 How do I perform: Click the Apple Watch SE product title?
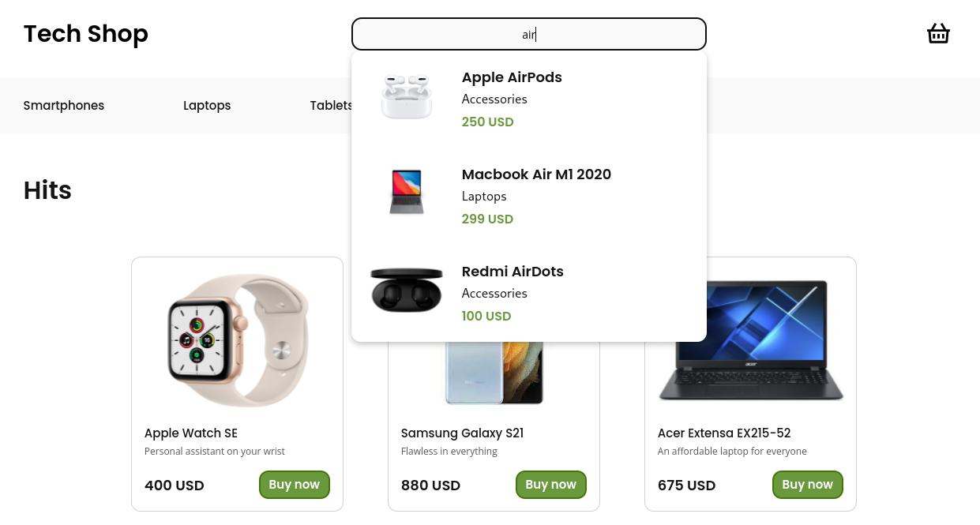(x=190, y=433)
